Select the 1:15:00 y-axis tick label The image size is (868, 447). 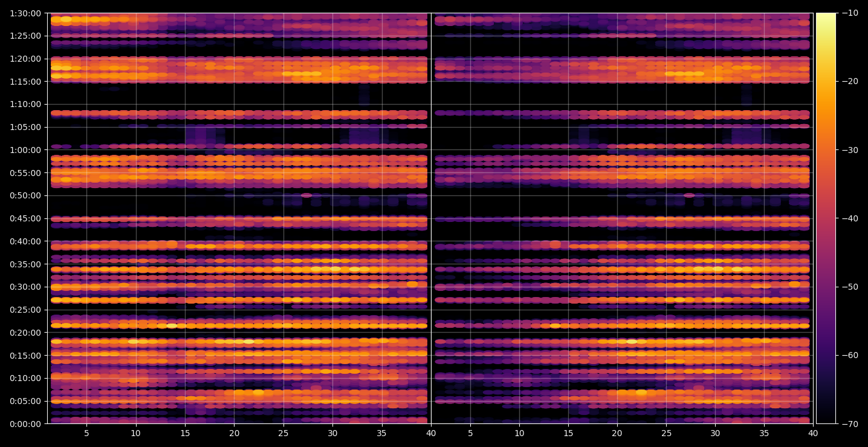(x=25, y=82)
